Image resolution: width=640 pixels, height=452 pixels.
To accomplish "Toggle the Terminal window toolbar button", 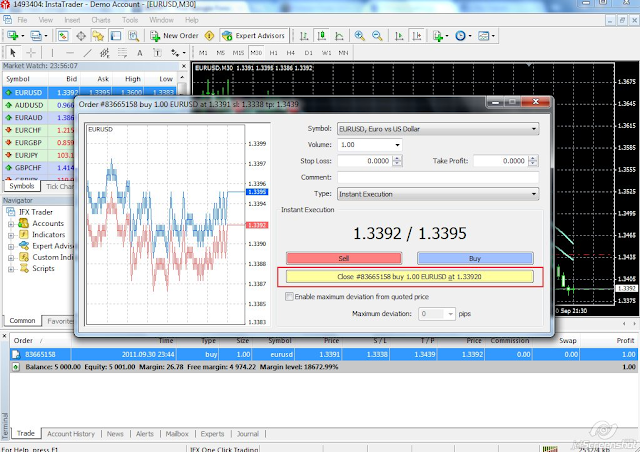I will [116, 36].
